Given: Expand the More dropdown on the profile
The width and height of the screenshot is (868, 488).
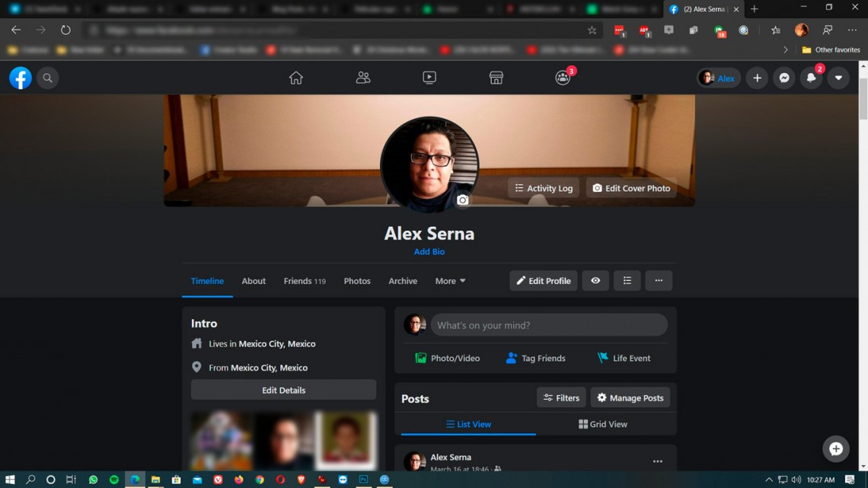Looking at the screenshot, I should pos(450,280).
